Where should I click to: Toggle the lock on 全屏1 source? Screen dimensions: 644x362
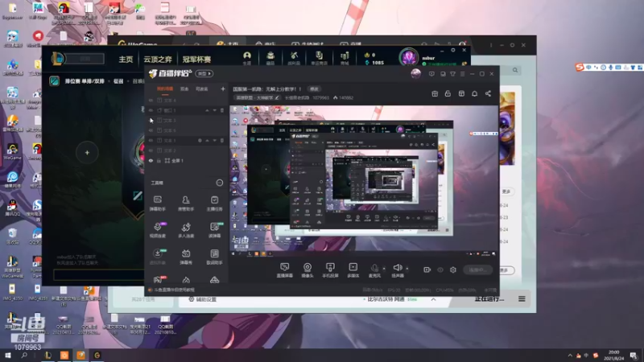point(159,160)
